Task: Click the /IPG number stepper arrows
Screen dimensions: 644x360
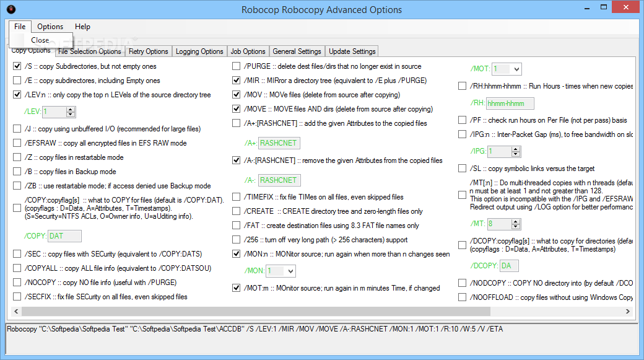Action: tap(516, 152)
